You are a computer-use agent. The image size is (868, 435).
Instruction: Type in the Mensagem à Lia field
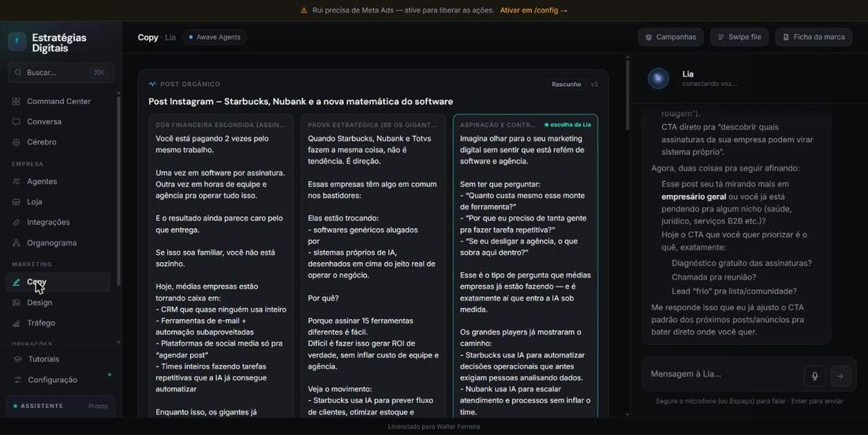[725, 374]
